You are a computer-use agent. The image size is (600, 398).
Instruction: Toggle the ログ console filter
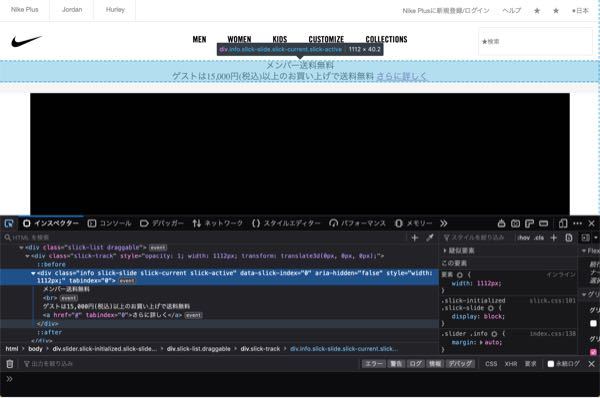coord(415,364)
